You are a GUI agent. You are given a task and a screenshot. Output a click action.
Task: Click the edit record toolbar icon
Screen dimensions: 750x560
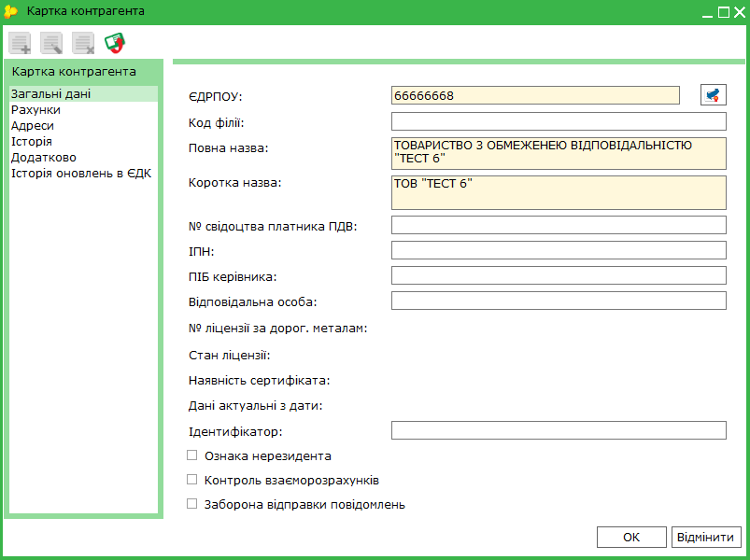51,43
